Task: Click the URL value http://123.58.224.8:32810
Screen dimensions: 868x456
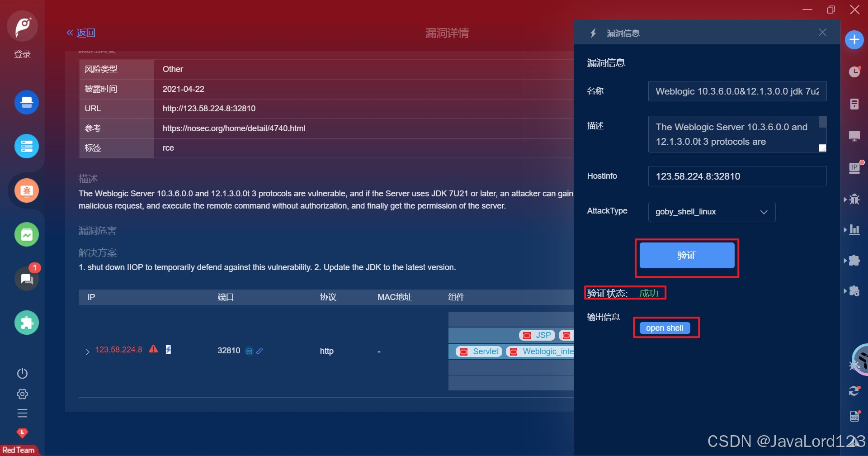Action: click(x=209, y=109)
